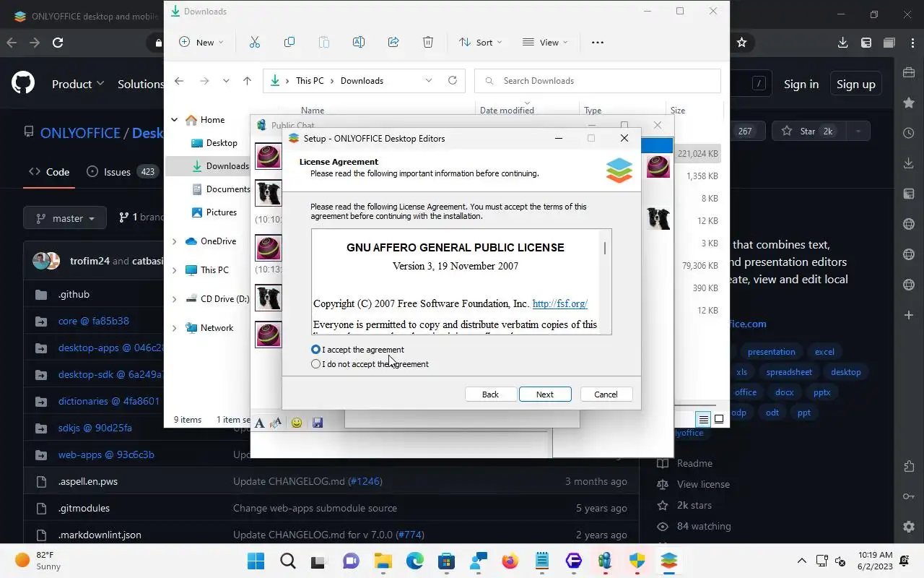Open the View dropdown in File Explorer
This screenshot has width=924, height=578.
point(545,43)
